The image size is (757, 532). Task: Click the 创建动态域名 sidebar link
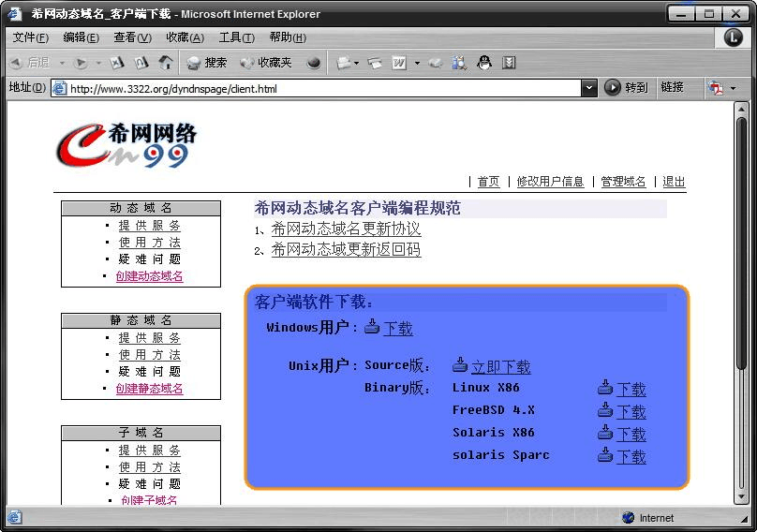click(149, 276)
